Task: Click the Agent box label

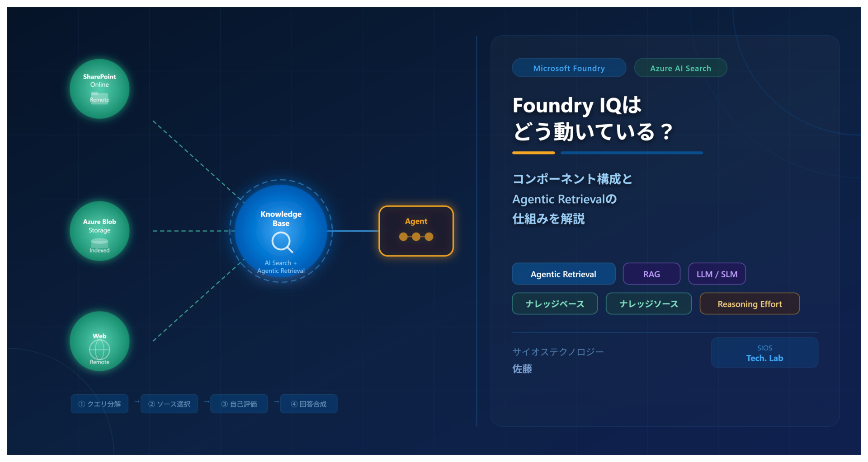Action: point(416,221)
